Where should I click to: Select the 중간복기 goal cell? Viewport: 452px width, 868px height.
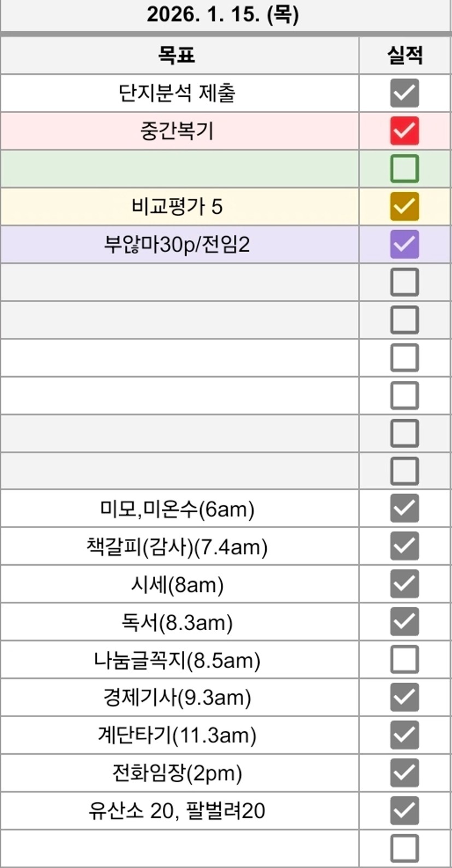tap(177, 131)
